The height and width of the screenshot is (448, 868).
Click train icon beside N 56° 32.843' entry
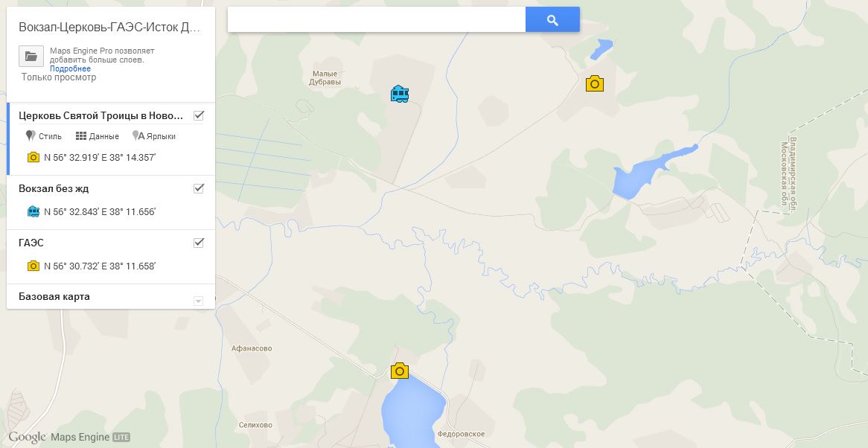pos(33,211)
